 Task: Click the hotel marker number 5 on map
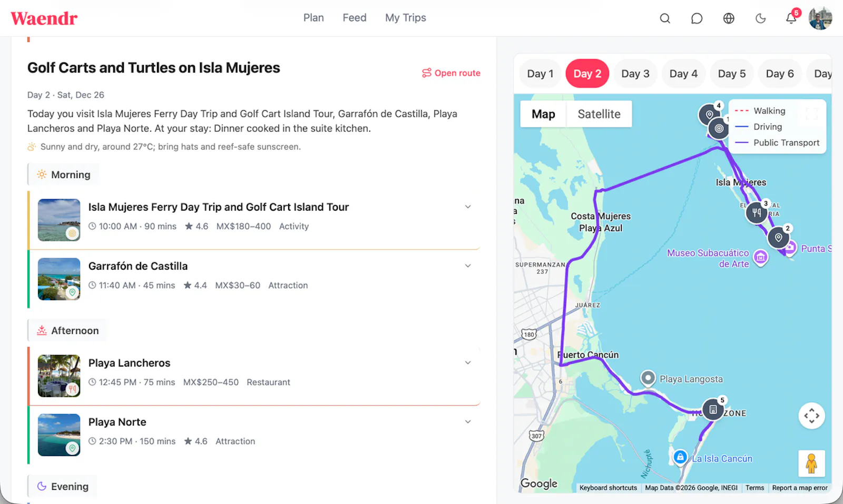pos(713,409)
